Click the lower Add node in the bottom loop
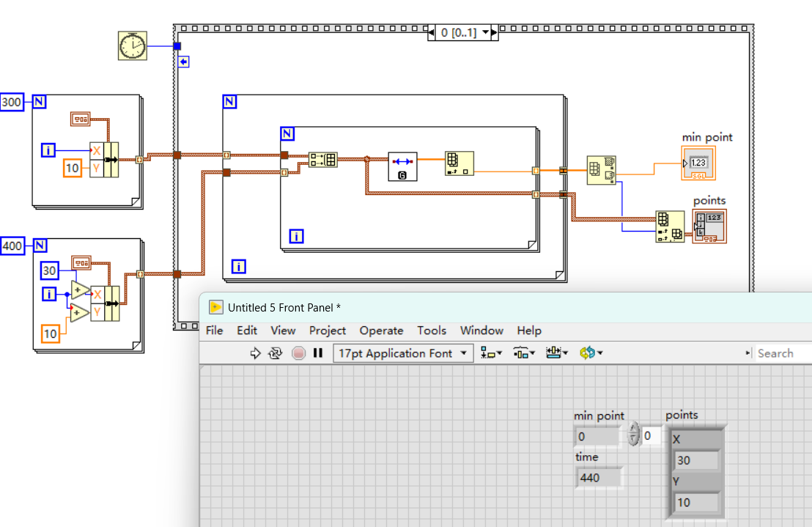The height and width of the screenshot is (527, 812). pos(78,313)
